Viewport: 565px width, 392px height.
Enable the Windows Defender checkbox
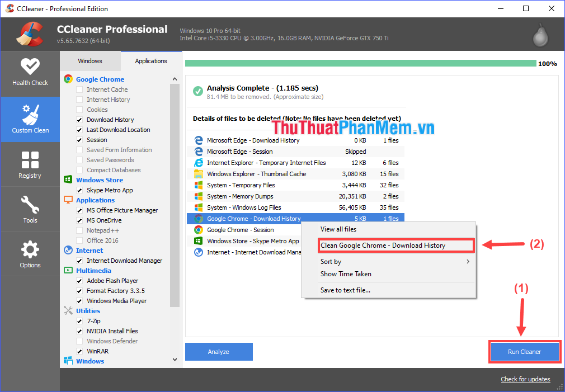point(79,341)
